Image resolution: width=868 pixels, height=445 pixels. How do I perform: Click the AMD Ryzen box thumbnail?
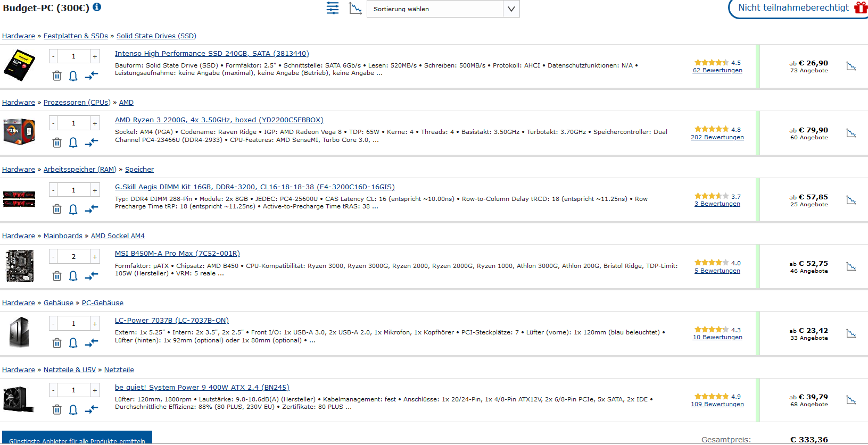coord(19,131)
